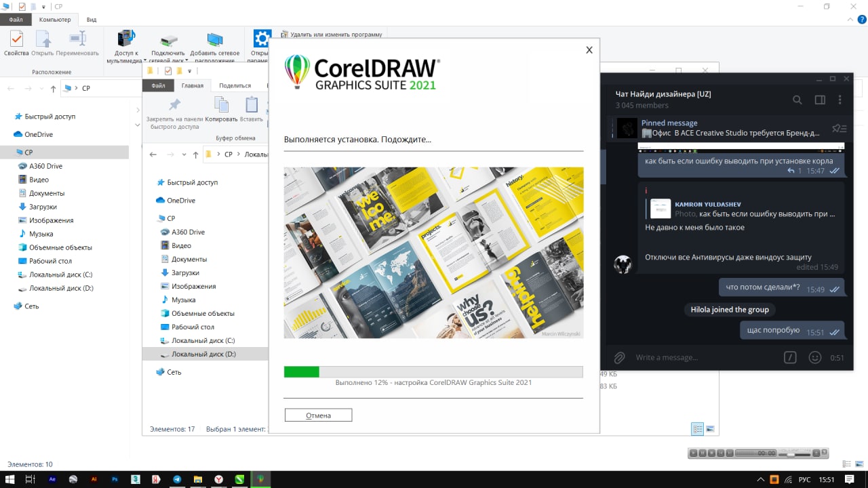The width and height of the screenshot is (868, 488).
Task: Toggle the Telegram side panel icon
Action: (x=820, y=100)
